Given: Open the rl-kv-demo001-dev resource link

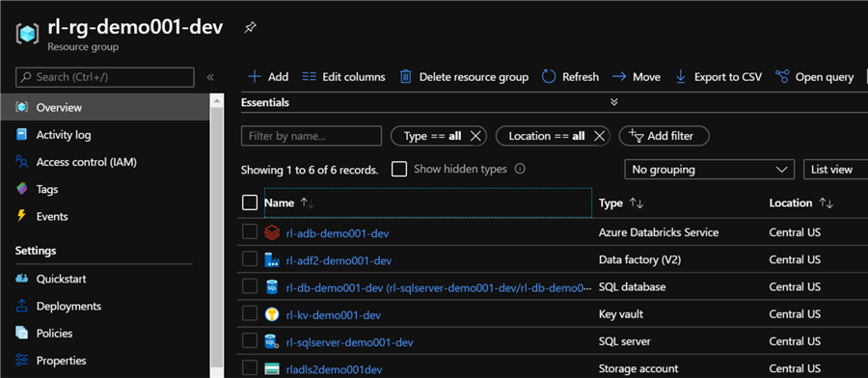Looking at the screenshot, I should click(x=334, y=315).
